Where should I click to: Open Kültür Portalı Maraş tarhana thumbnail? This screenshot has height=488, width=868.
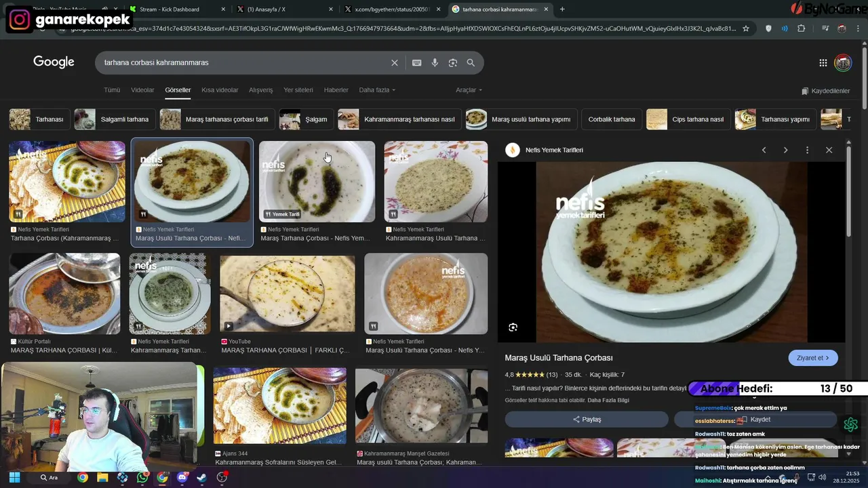tap(64, 293)
